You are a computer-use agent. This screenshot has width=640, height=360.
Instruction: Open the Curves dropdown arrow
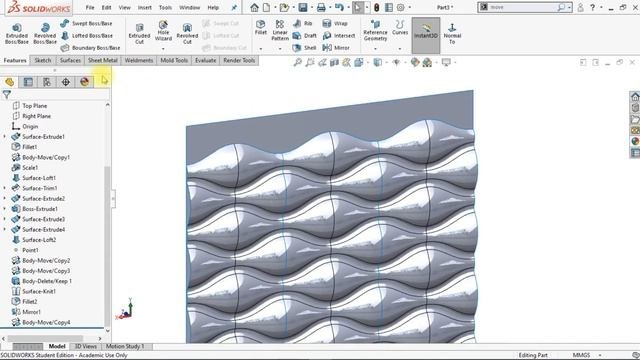point(400,49)
